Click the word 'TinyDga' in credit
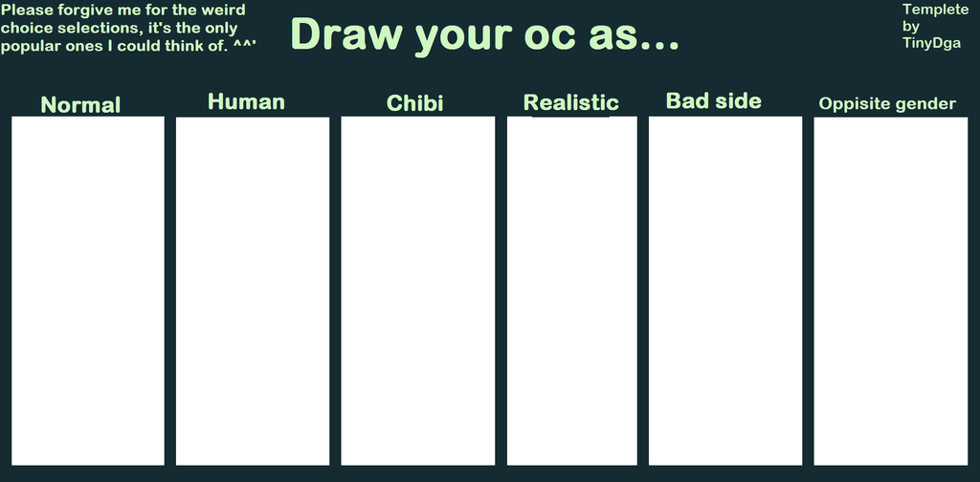Viewport: 980px width, 482px height. coord(932,43)
